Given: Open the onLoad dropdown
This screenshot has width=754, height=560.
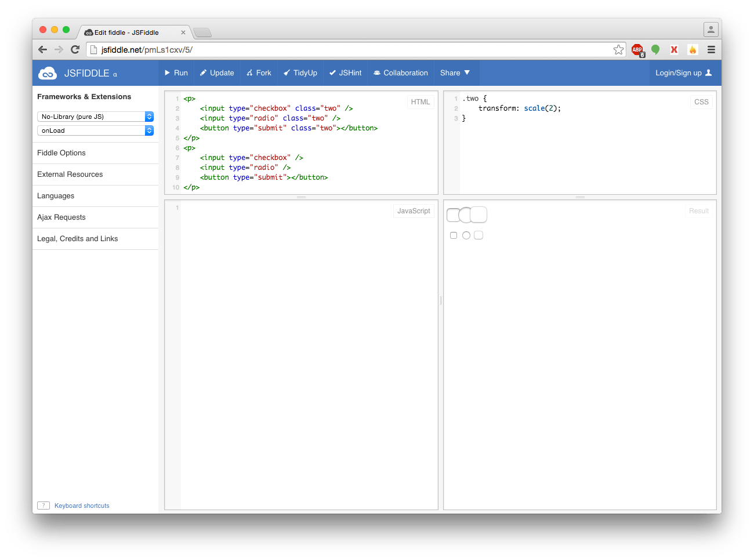Looking at the screenshot, I should (x=95, y=130).
